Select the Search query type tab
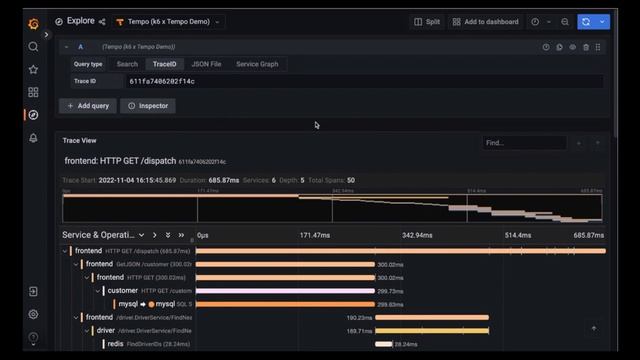640x360 pixels. pyautogui.click(x=127, y=64)
